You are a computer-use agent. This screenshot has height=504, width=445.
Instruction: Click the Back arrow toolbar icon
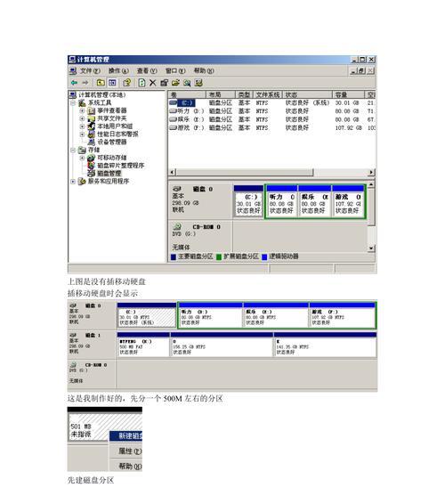pos(74,83)
